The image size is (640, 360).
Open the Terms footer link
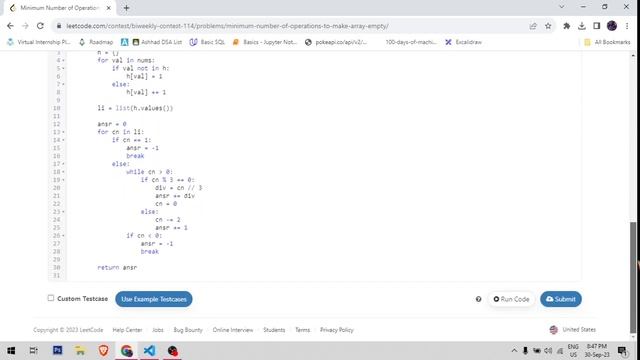pyautogui.click(x=302, y=330)
